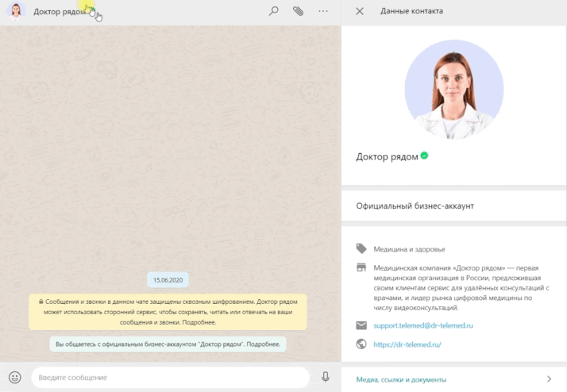Click the globe website icon

point(361,344)
